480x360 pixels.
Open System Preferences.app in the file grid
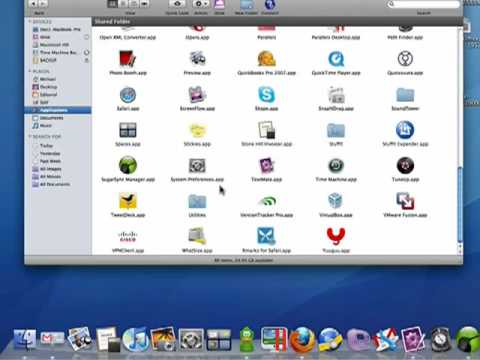click(197, 166)
